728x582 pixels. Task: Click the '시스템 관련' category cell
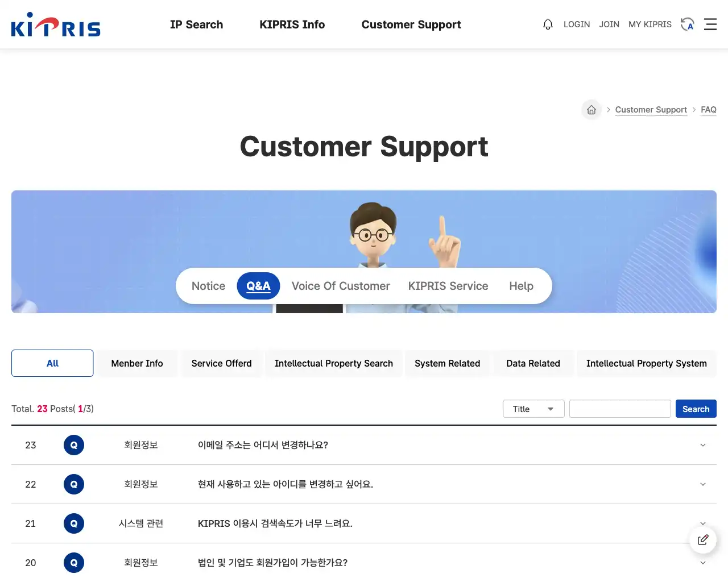pyautogui.click(x=141, y=523)
